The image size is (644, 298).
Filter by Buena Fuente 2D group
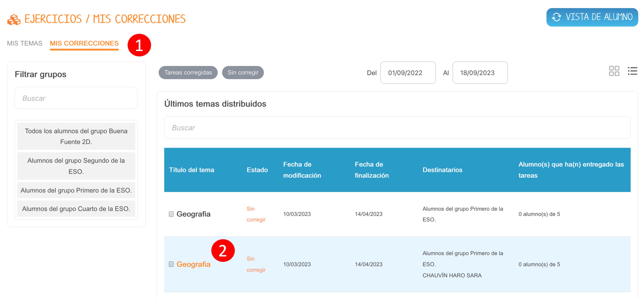[76, 136]
